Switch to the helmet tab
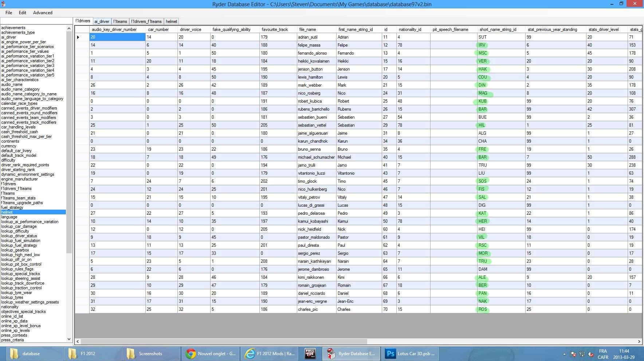 point(172,21)
